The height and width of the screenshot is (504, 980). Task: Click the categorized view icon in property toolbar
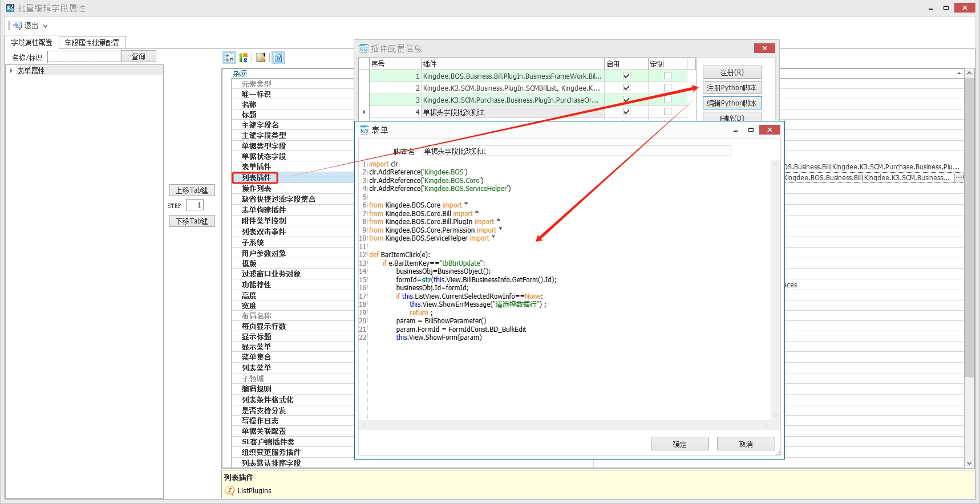(229, 58)
